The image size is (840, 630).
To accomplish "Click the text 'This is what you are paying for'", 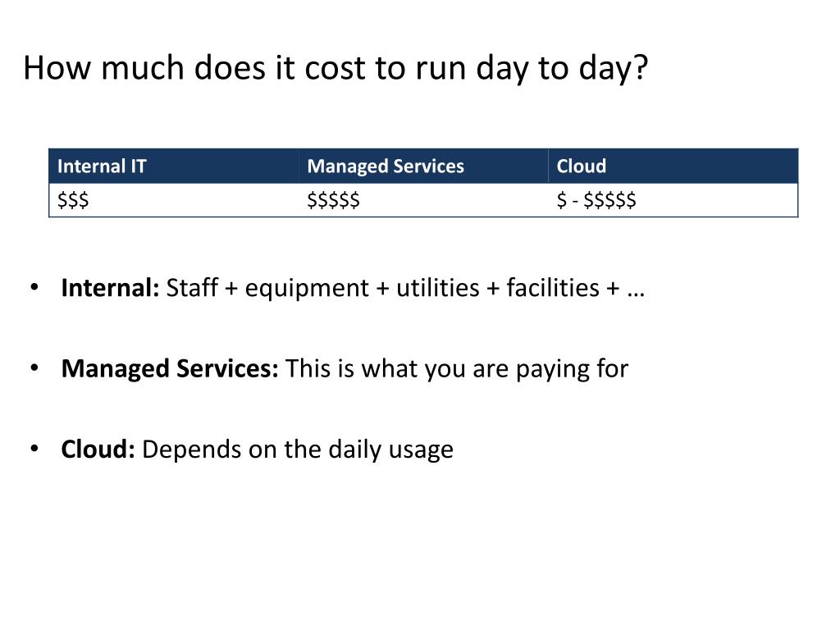I will point(457,370).
